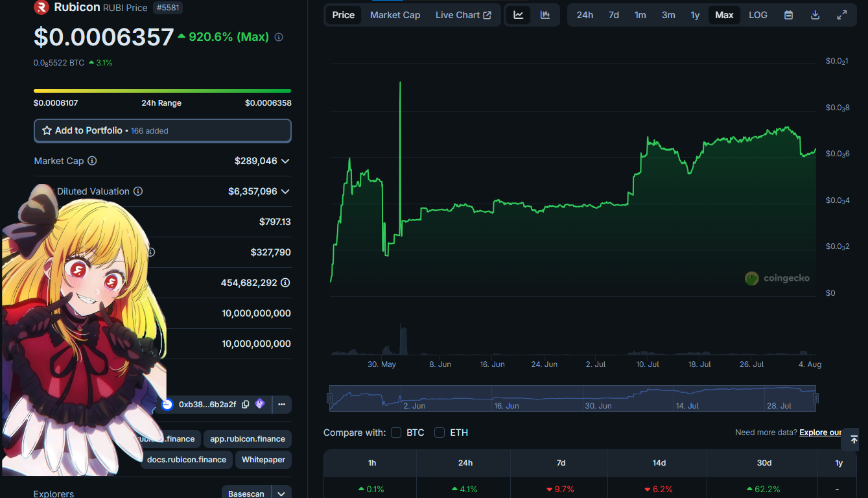Set chart range to 1m
The width and height of the screenshot is (868, 498).
point(640,15)
